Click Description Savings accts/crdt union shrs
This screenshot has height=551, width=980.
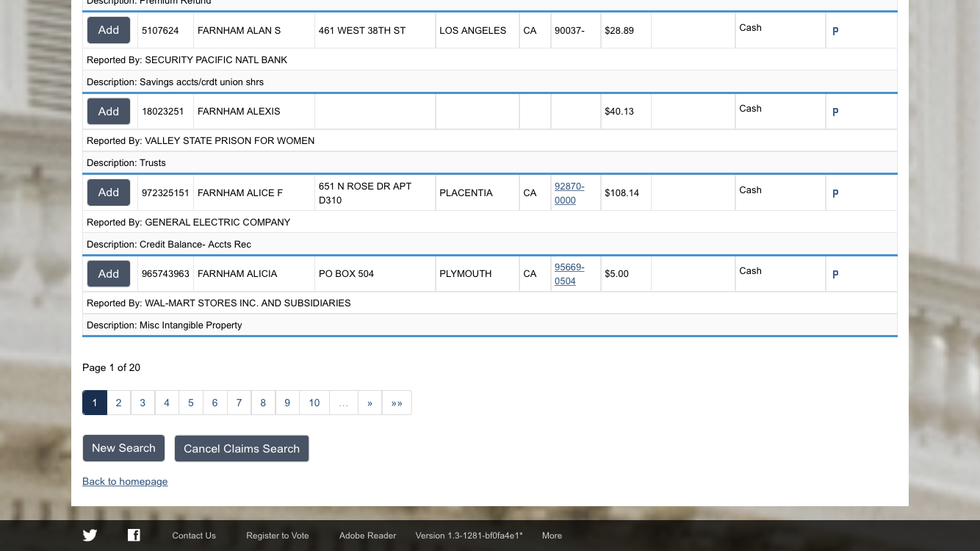coord(201,82)
